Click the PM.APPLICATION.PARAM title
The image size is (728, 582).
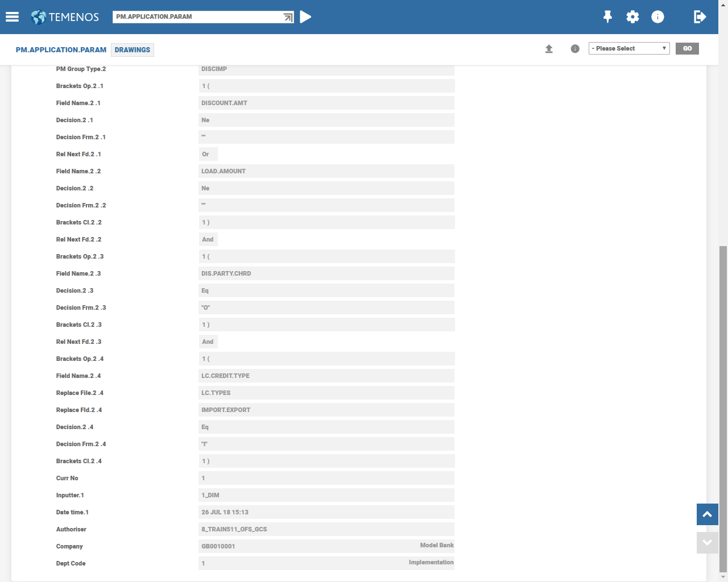pyautogui.click(x=61, y=50)
